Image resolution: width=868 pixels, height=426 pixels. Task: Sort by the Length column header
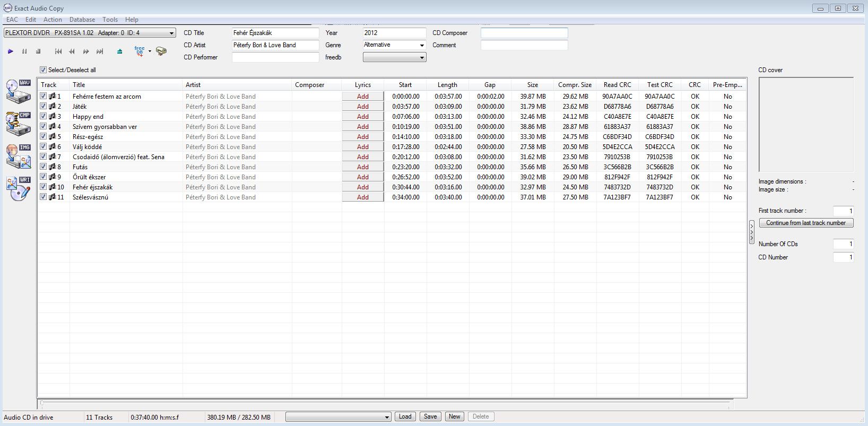(x=447, y=85)
